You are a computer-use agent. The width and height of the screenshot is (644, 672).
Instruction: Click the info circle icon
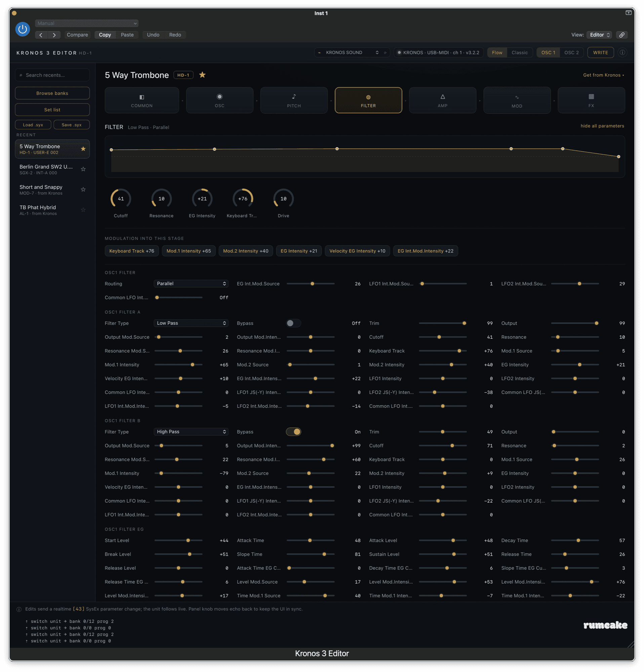pos(622,52)
